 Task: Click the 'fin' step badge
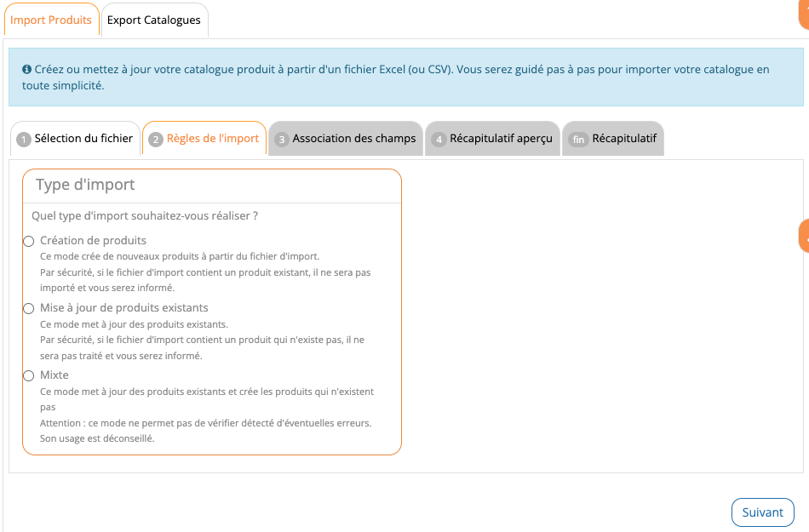pos(578,140)
